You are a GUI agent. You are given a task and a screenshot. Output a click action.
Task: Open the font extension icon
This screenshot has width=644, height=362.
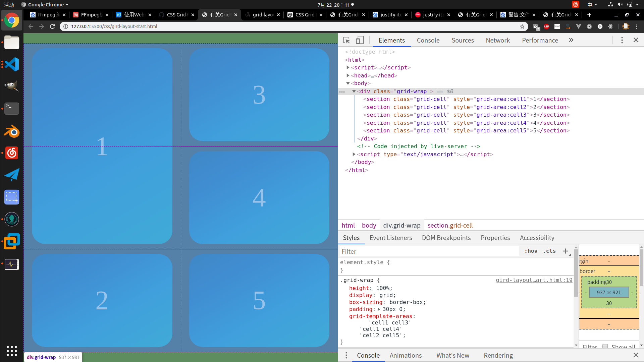[x=557, y=26]
